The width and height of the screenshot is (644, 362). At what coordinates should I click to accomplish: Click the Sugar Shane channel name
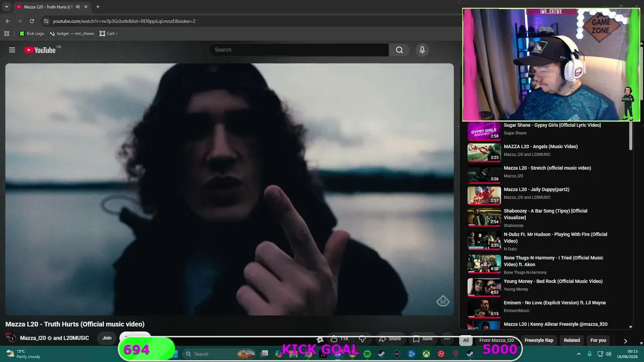[x=515, y=133]
